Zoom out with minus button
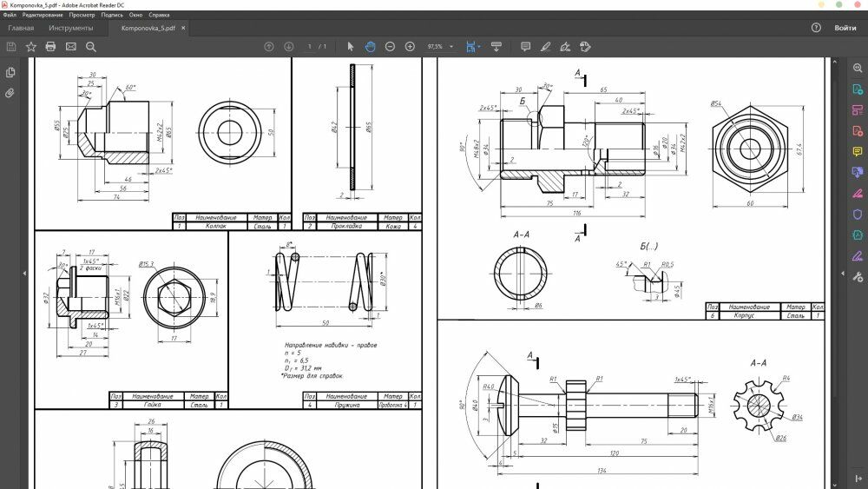Viewport: 868px width, 489px height. point(391,47)
